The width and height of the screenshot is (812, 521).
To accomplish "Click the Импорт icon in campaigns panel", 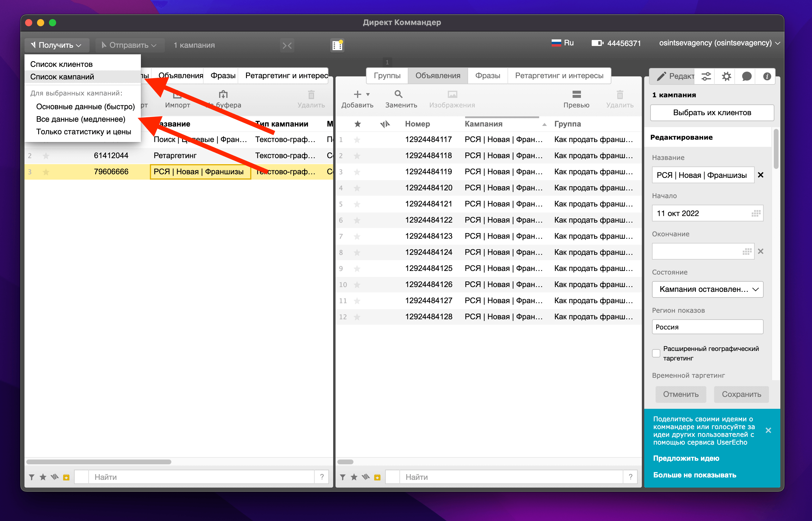I will point(177,94).
